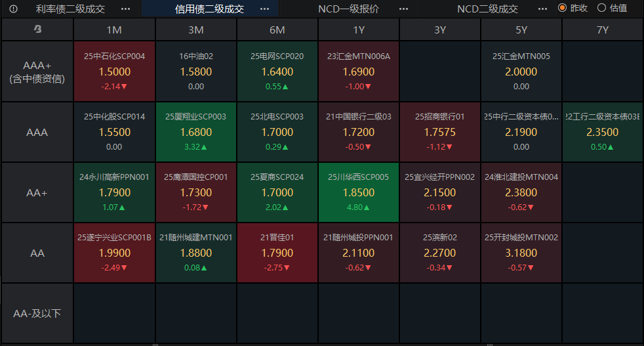Click the 7Y maturity column header
The height and width of the screenshot is (346, 644).
pyautogui.click(x=603, y=30)
